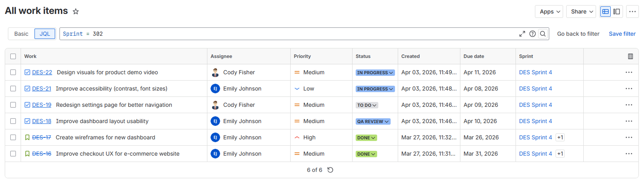644x183 pixels.
Task: Click due date Apr 08, 2026
Action: (x=481, y=89)
